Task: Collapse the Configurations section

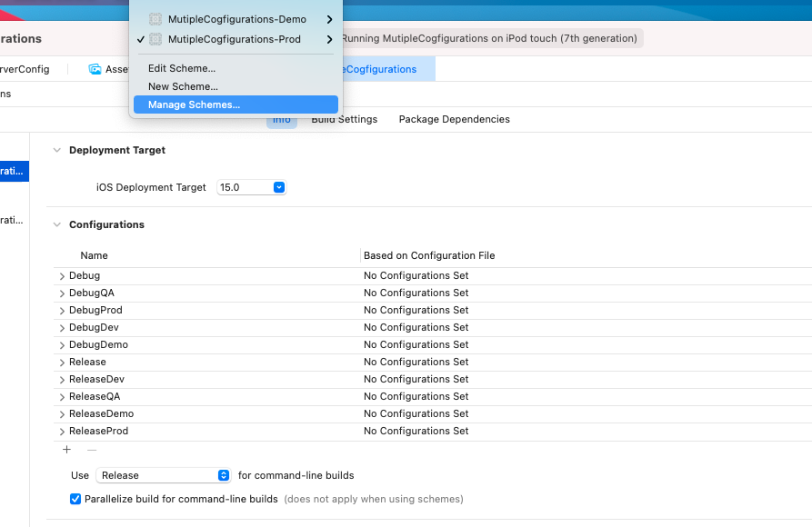Action: (x=57, y=224)
